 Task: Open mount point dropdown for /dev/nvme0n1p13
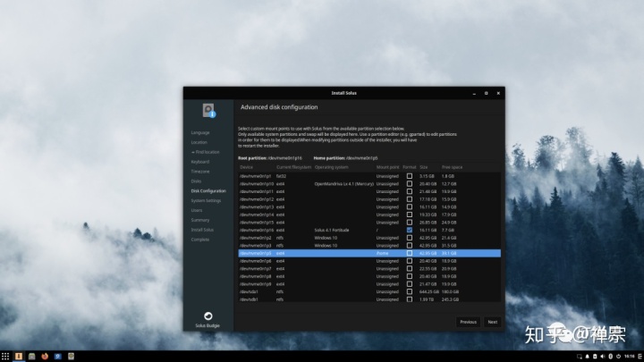pos(387,206)
